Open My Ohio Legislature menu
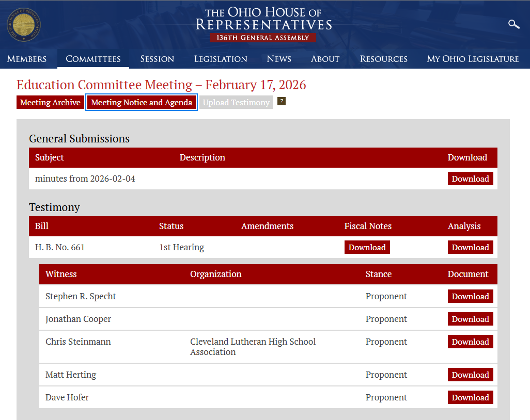 click(x=473, y=59)
